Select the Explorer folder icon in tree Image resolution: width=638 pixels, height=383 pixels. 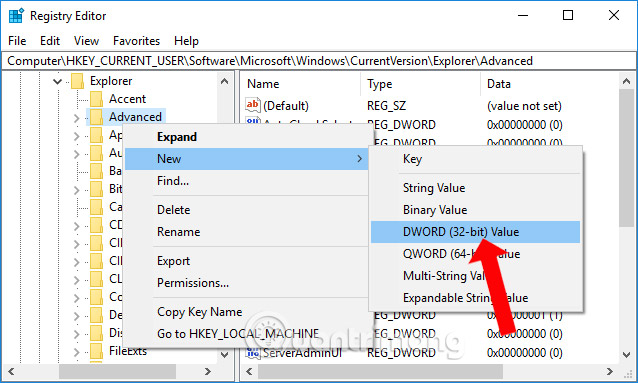(x=77, y=81)
